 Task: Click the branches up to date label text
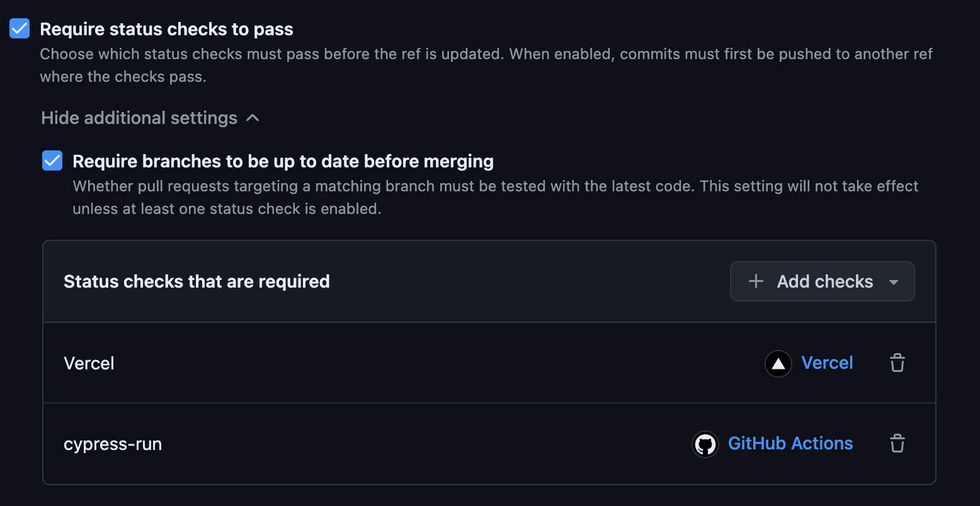point(283,161)
